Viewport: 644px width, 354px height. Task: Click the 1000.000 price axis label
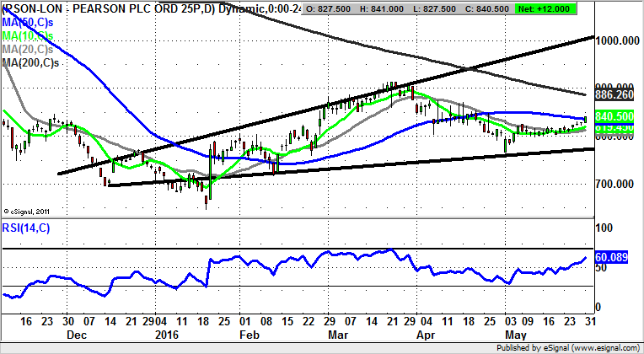click(617, 40)
